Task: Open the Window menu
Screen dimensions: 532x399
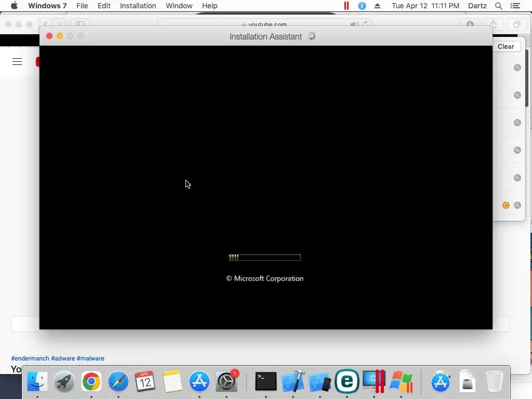Action: (179, 6)
